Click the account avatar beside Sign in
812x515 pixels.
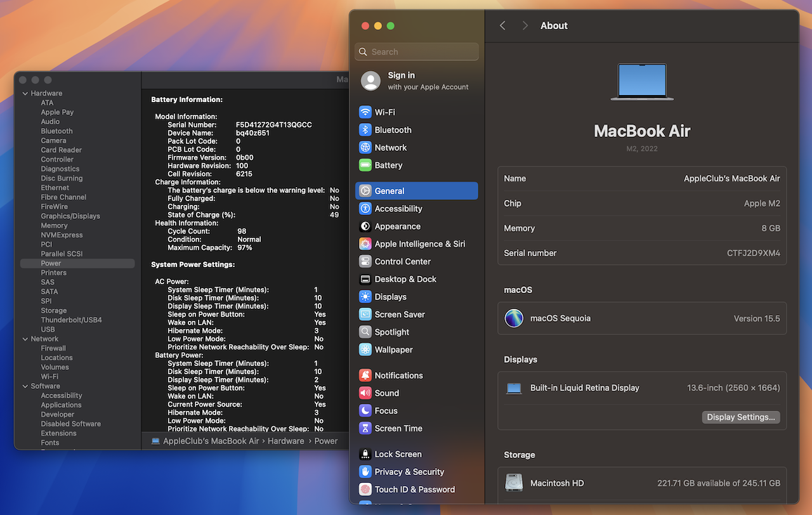(370, 81)
